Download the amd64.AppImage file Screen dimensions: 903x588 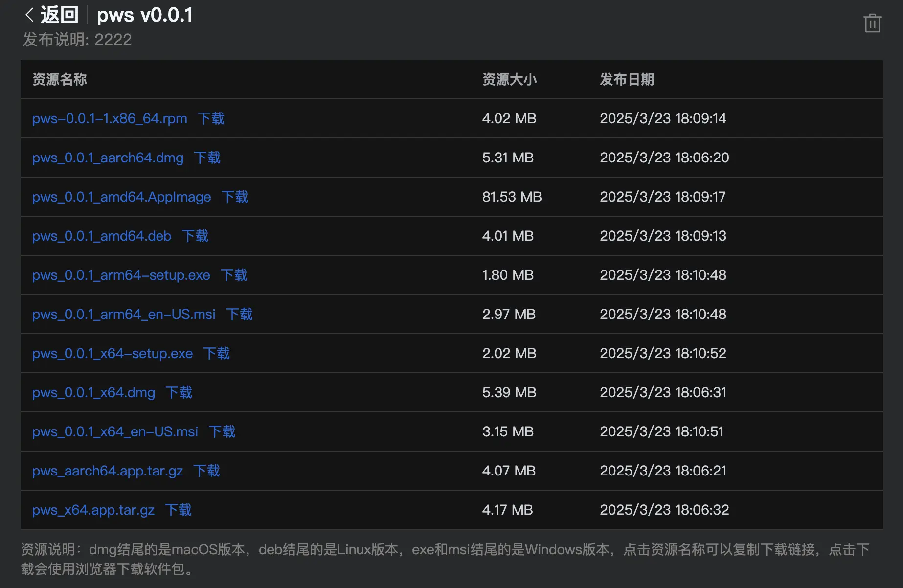click(x=234, y=197)
